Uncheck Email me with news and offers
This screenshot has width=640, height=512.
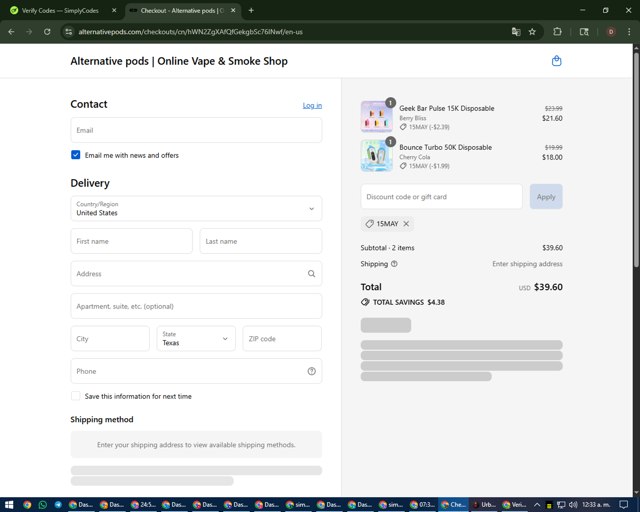(76, 155)
